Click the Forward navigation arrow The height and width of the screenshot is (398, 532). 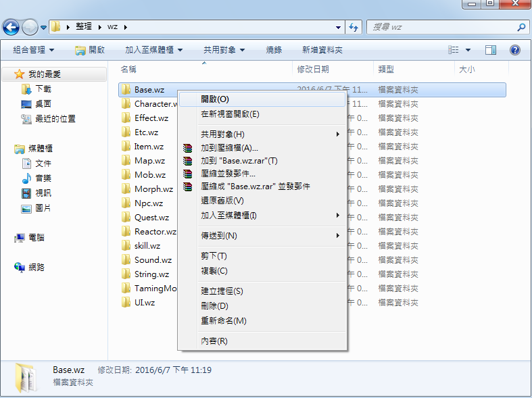30,27
